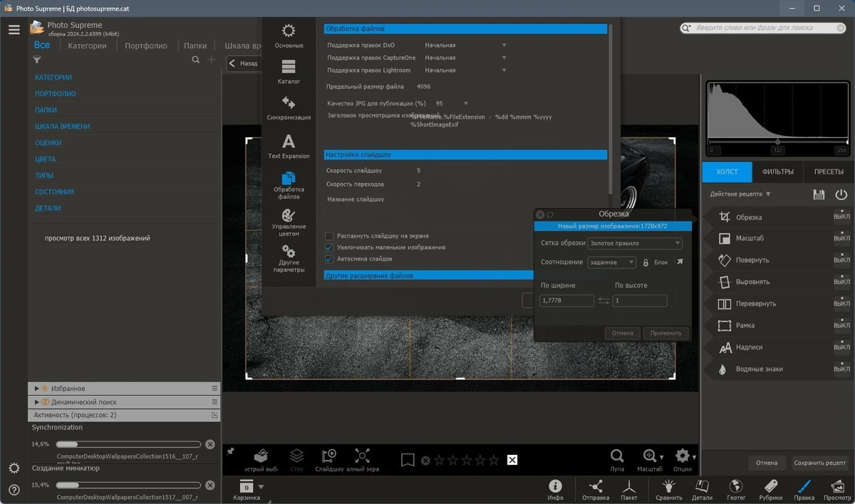Click the Сравнить compare icon

point(668,490)
